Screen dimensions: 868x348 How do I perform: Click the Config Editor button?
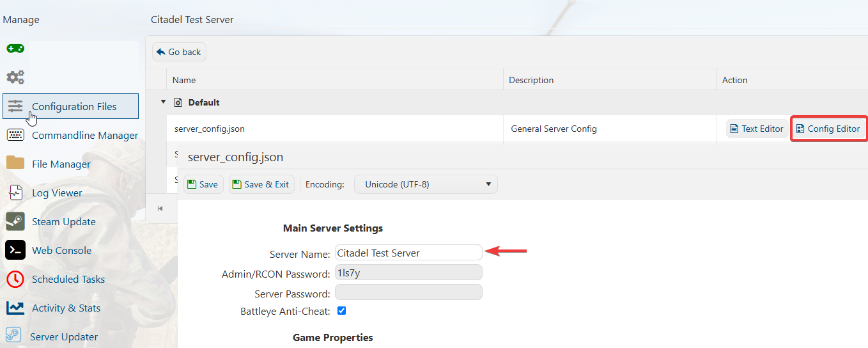(828, 129)
